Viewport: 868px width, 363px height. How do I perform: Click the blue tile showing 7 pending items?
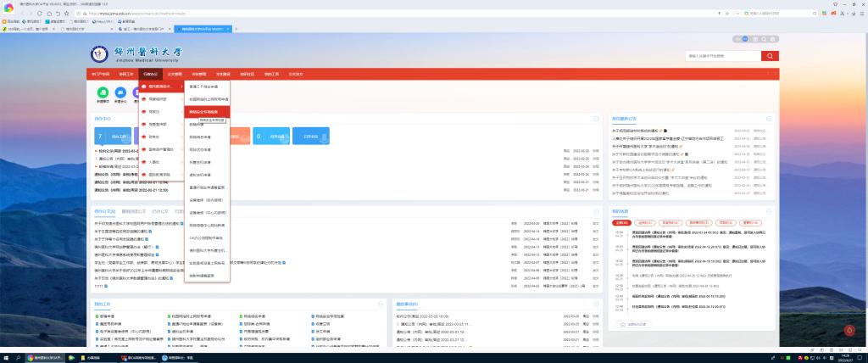click(113, 136)
